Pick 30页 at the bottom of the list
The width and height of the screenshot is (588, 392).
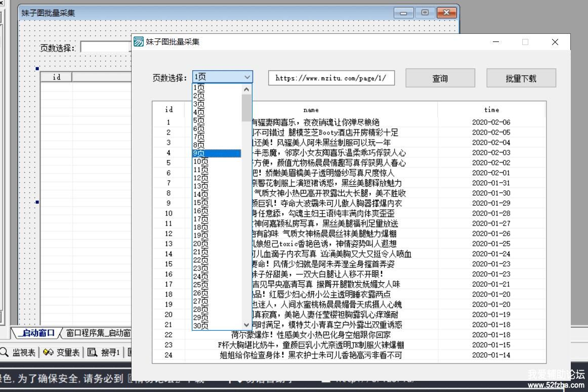pyautogui.click(x=217, y=326)
